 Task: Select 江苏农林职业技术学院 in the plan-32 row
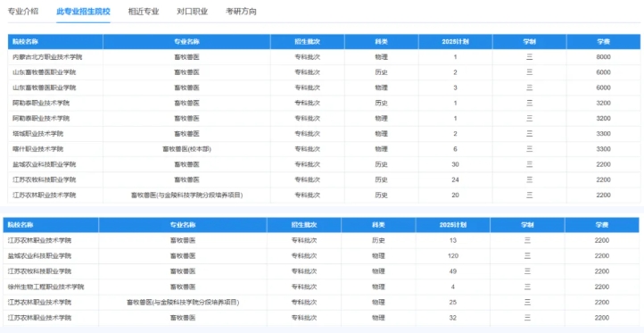point(40,318)
